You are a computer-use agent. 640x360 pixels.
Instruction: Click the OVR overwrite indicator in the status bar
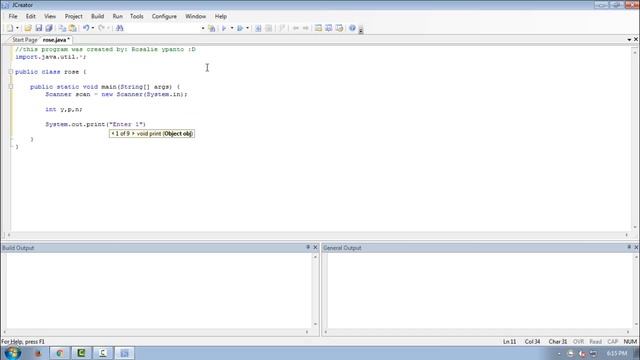click(578, 342)
